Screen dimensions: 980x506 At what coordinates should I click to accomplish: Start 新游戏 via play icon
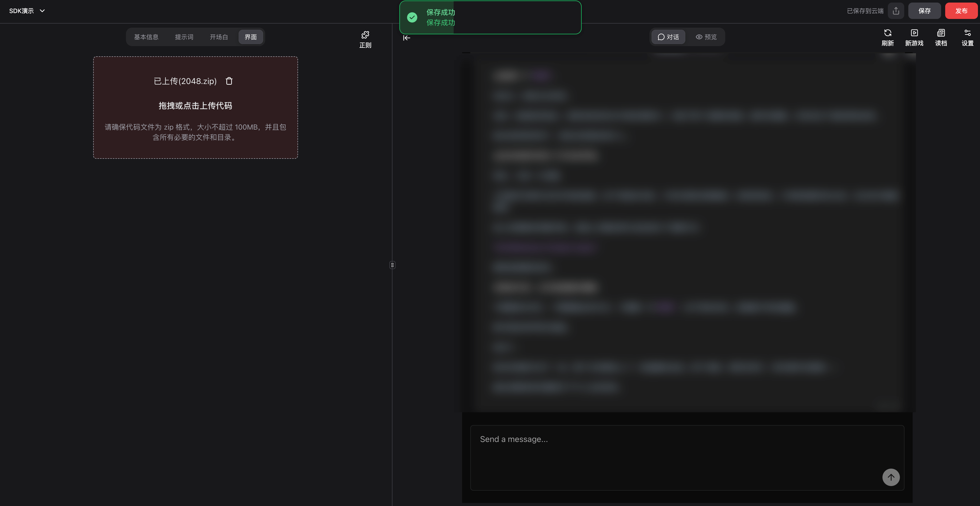(x=914, y=33)
